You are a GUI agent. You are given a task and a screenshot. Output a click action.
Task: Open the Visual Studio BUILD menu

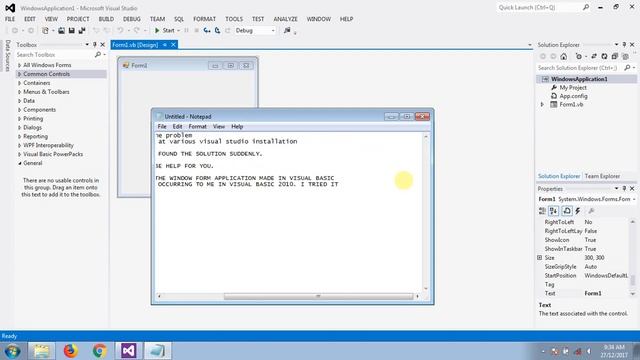(x=106, y=19)
